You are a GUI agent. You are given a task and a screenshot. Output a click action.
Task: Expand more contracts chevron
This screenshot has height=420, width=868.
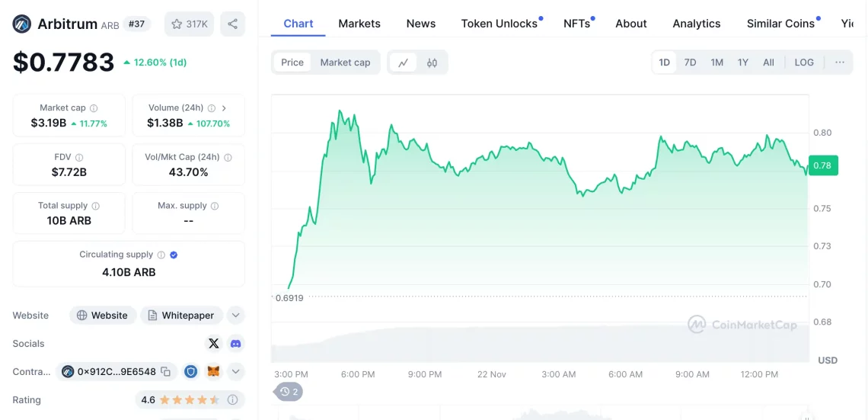click(x=235, y=372)
